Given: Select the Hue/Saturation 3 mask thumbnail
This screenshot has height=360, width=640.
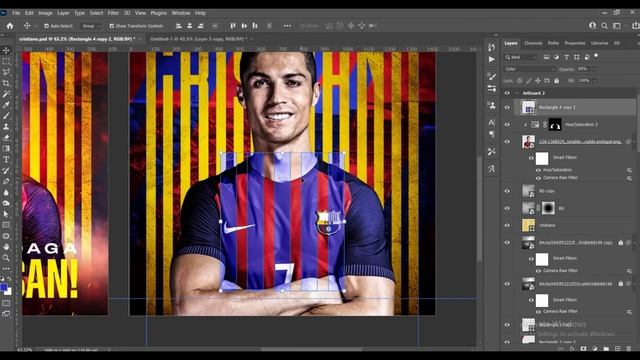Looking at the screenshot, I should click(555, 124).
